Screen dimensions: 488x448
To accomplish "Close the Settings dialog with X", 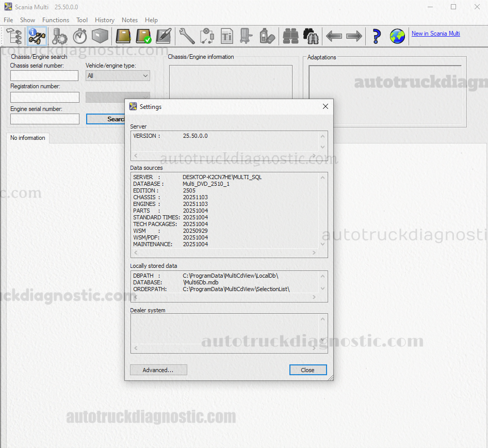I will coord(326,106).
